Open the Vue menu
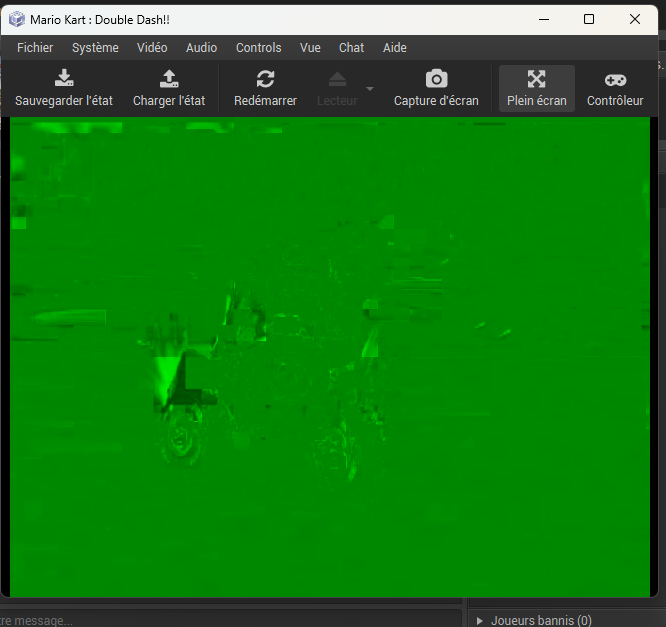Image resolution: width=666 pixels, height=627 pixels. [310, 48]
